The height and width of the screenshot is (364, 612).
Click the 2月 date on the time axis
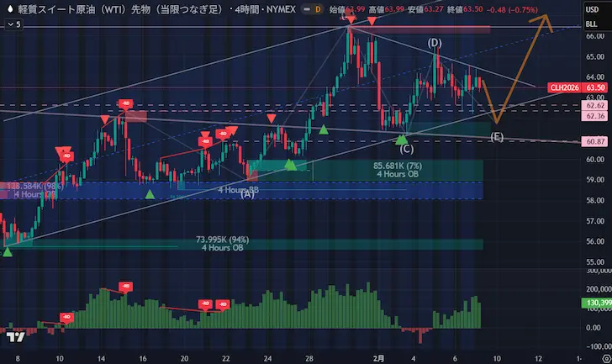click(378, 357)
